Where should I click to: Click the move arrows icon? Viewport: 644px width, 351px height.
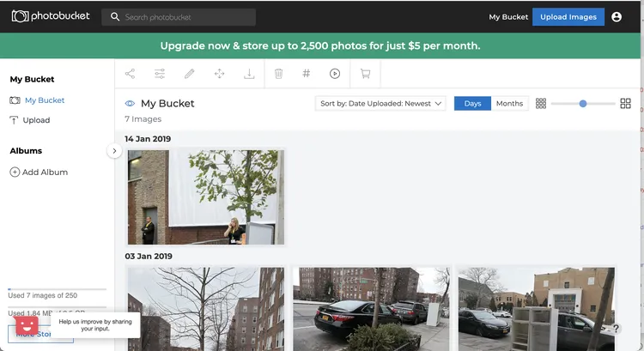pyautogui.click(x=219, y=74)
